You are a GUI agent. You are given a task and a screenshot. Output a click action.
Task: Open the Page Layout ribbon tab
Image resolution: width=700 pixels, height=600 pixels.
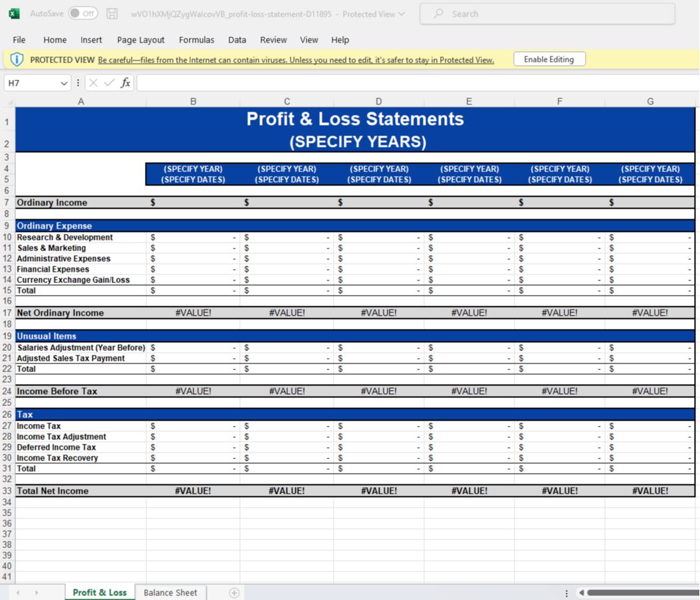[141, 40]
